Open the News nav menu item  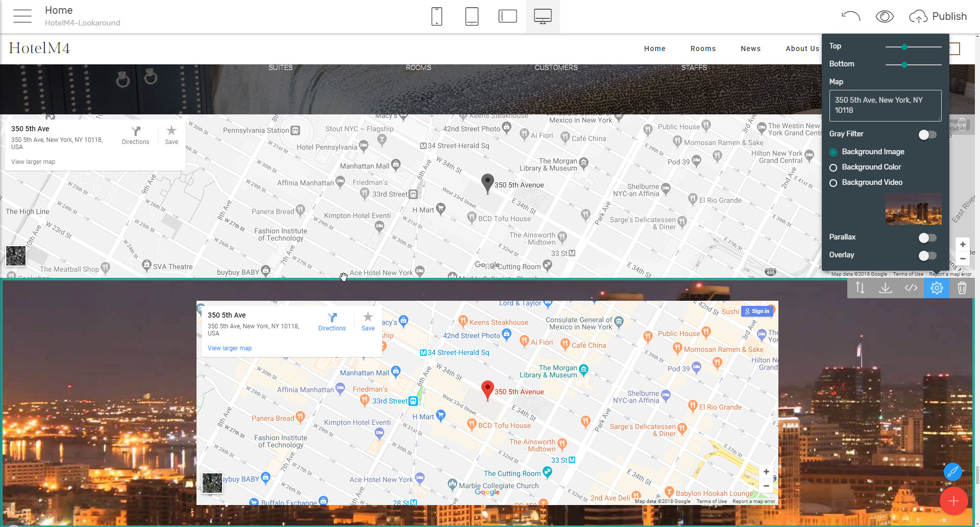751,49
